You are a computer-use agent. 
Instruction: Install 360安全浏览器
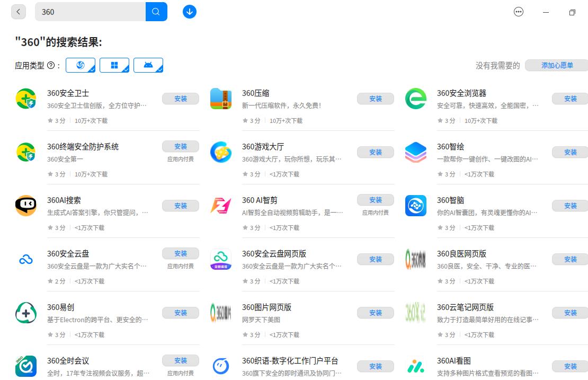(570, 99)
